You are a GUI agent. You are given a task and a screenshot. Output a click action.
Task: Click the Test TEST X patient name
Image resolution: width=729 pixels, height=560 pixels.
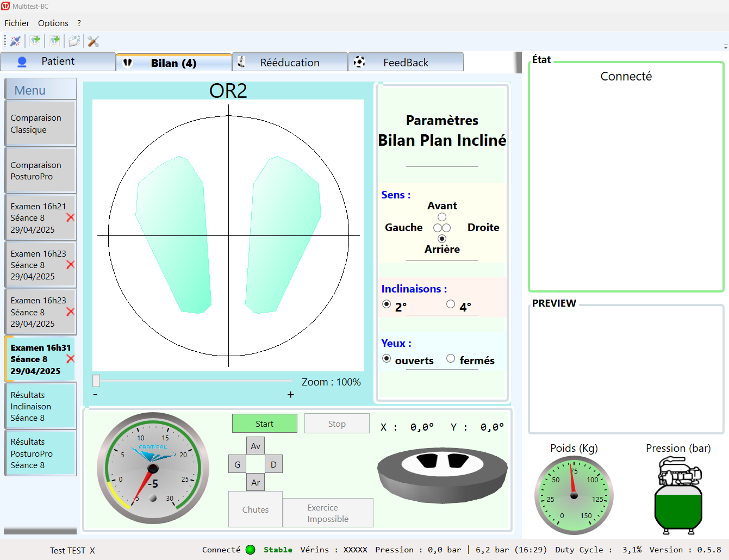(x=72, y=550)
